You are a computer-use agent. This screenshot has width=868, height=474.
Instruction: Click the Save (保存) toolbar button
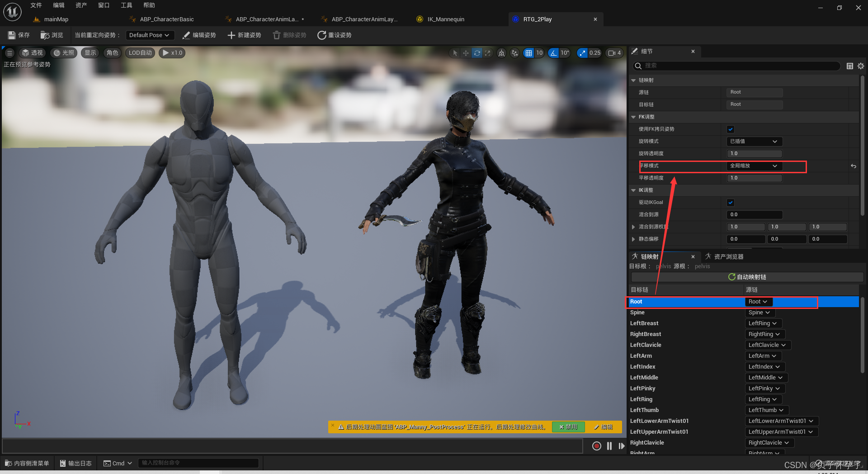click(19, 35)
